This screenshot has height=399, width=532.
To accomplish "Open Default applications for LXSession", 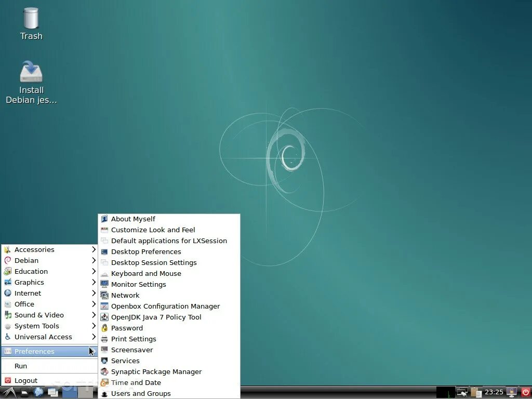I will (169, 241).
